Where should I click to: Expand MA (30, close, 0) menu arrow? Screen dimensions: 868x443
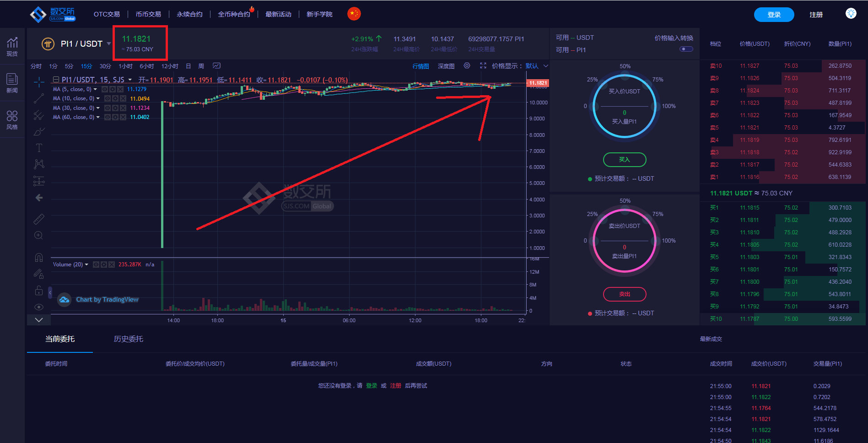98,108
